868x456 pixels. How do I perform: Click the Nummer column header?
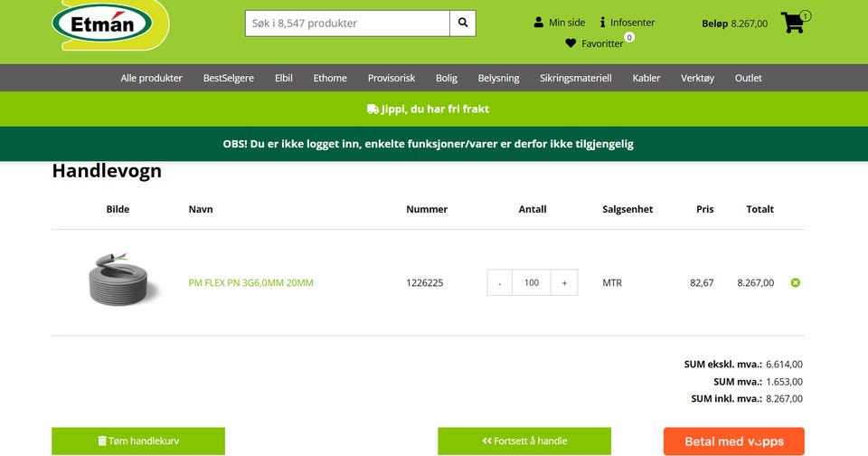tap(427, 209)
